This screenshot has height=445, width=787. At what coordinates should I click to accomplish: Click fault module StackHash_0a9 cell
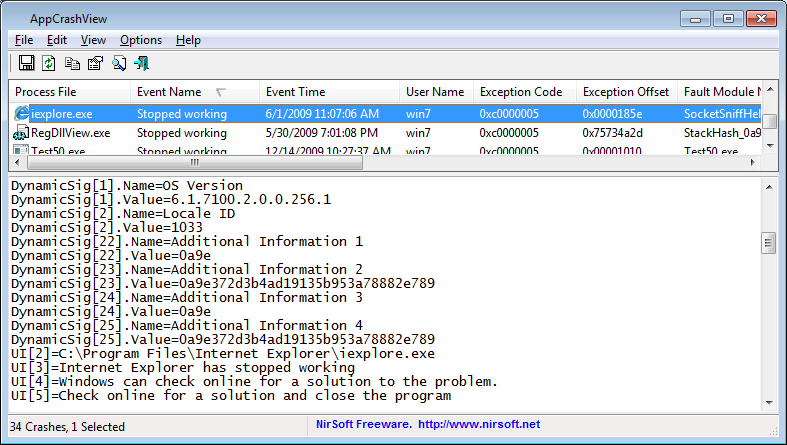pyautogui.click(x=722, y=133)
